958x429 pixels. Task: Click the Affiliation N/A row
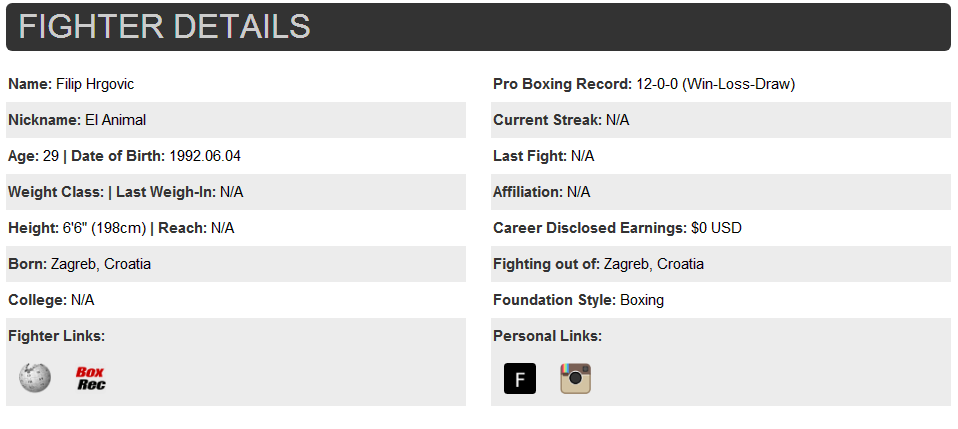[x=721, y=192]
